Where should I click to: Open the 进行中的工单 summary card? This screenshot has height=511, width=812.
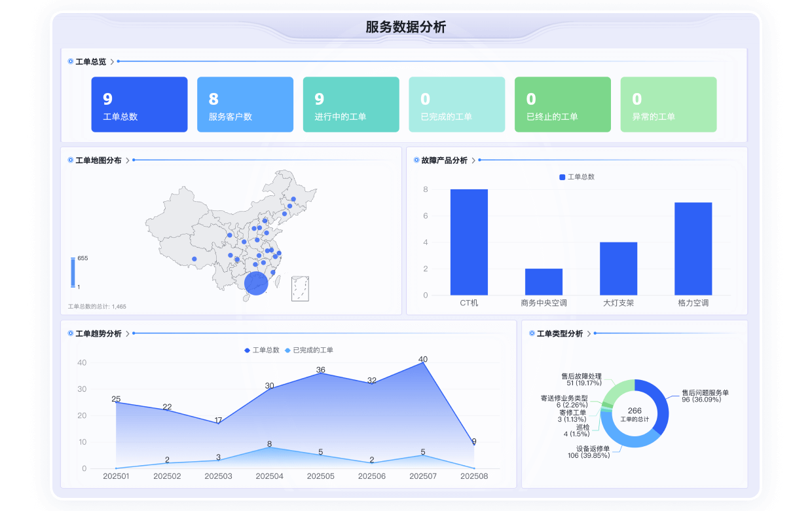click(x=351, y=105)
